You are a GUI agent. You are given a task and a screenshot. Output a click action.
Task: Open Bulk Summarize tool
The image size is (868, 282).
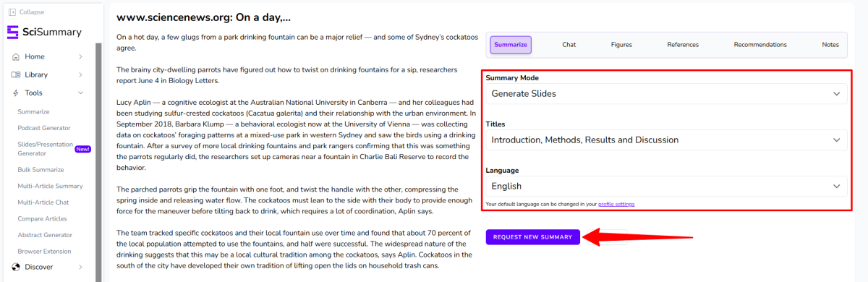click(40, 170)
